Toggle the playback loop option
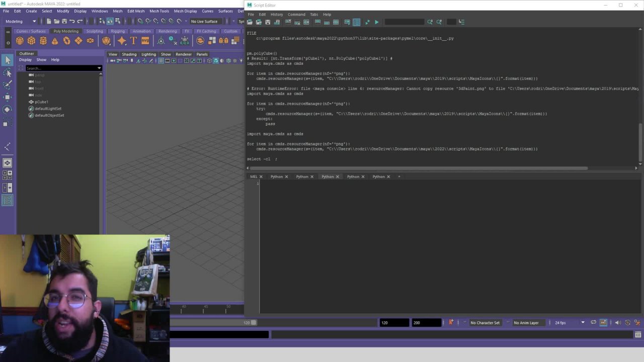 [594, 322]
